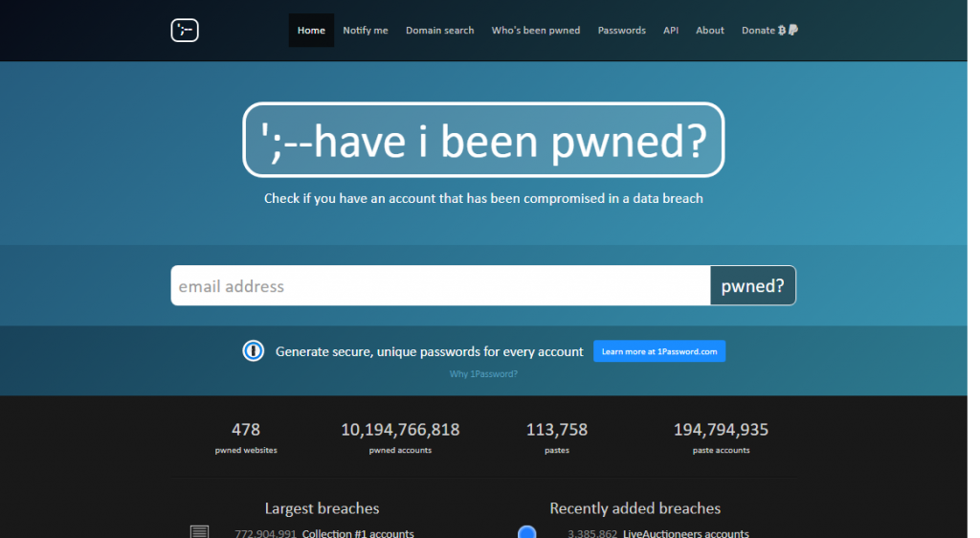Click the 1Password round logo icon
This screenshot has width=980, height=538.
pos(253,351)
